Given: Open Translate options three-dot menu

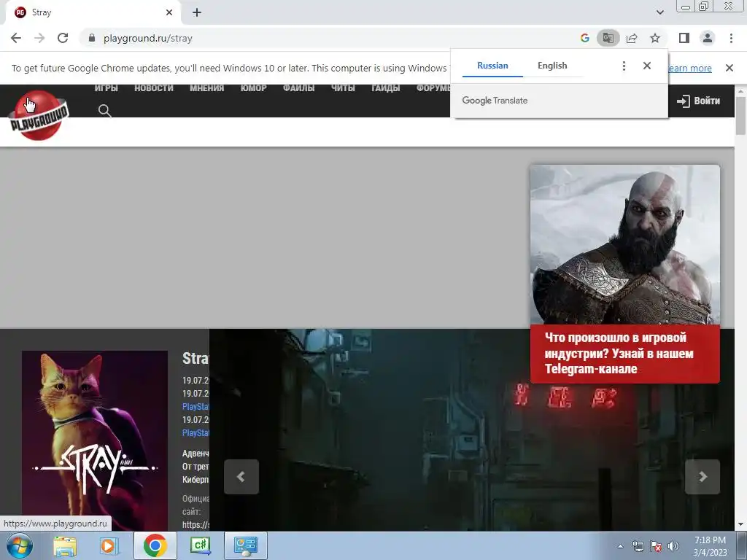Looking at the screenshot, I should [x=624, y=66].
